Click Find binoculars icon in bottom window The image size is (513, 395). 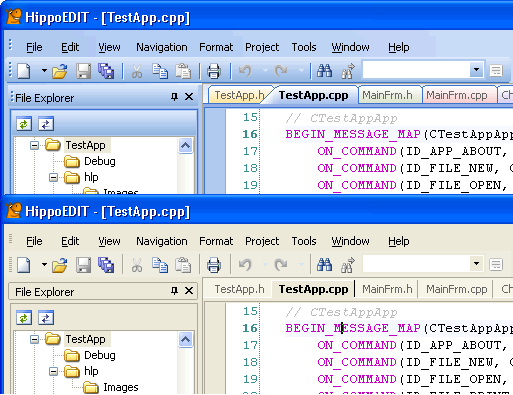pos(324,265)
